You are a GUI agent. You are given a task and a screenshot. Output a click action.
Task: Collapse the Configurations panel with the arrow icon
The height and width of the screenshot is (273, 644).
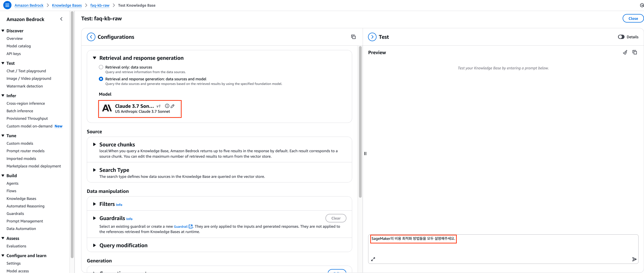point(91,37)
